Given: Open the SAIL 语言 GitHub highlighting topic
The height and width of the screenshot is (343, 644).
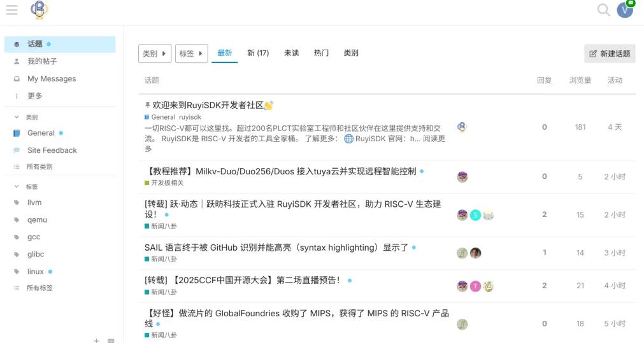Looking at the screenshot, I should pyautogui.click(x=276, y=248).
